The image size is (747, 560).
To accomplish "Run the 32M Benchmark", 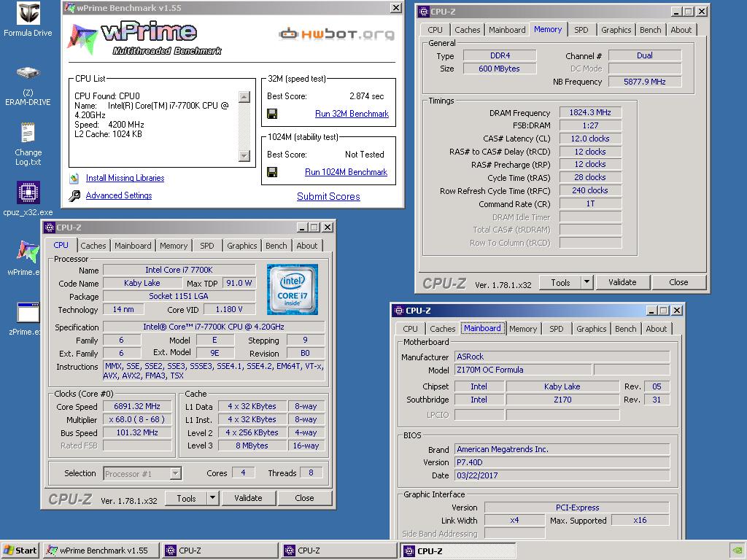I will 352,114.
